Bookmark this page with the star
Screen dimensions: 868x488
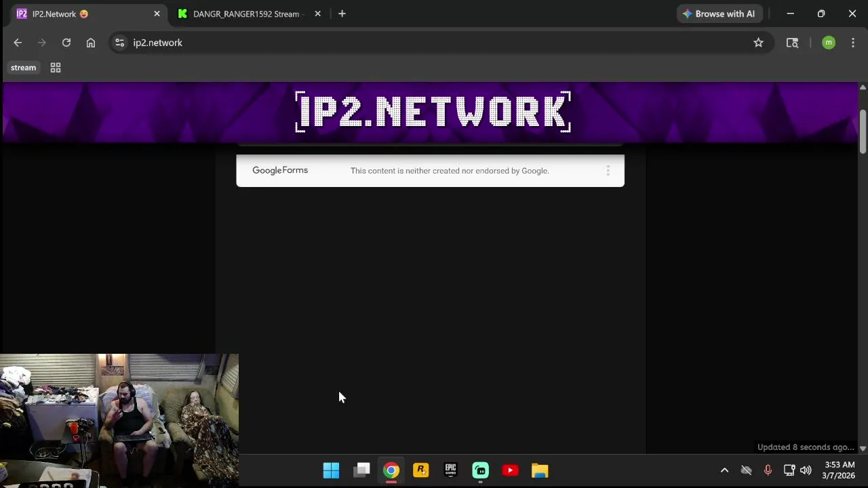(758, 43)
